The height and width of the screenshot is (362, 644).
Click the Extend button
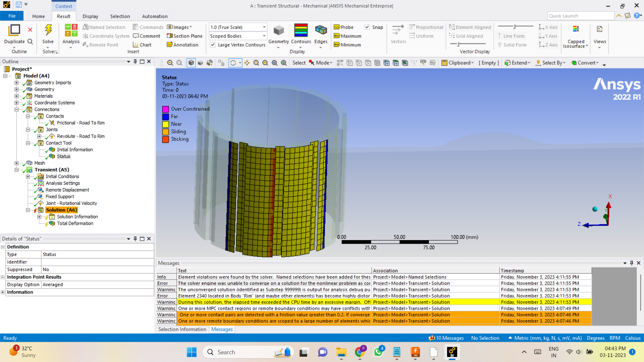coord(517,63)
